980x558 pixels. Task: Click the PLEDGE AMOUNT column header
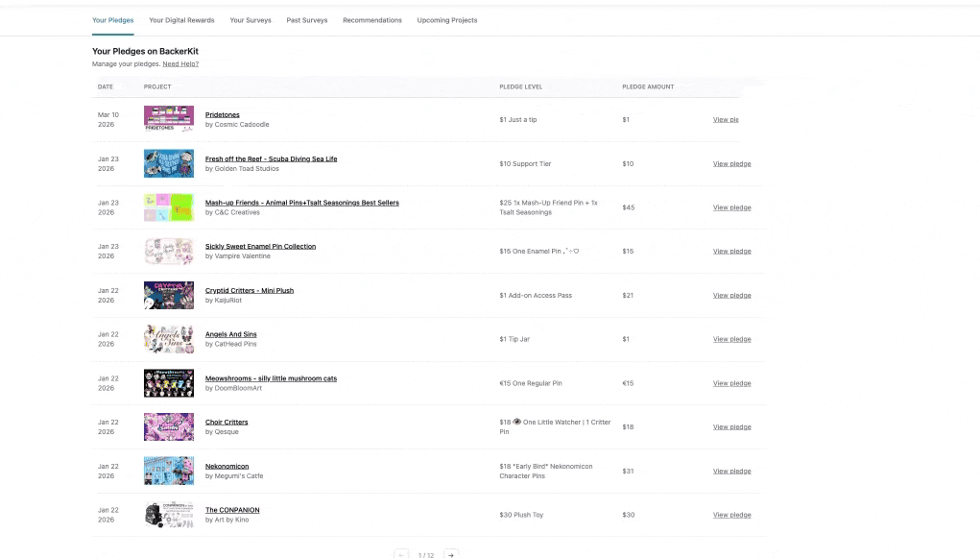coord(648,87)
